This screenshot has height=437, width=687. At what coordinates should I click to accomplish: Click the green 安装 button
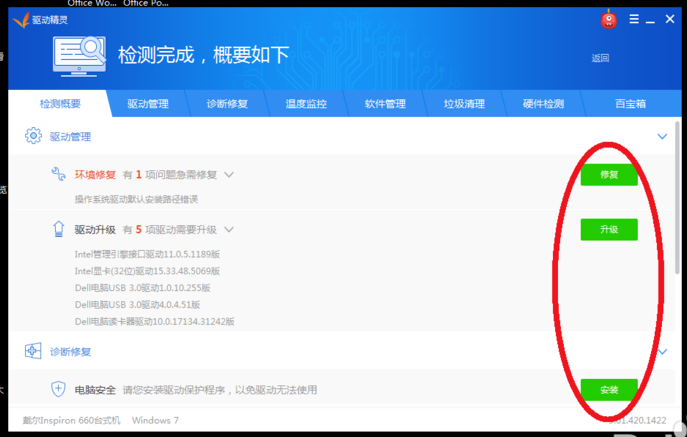609,390
